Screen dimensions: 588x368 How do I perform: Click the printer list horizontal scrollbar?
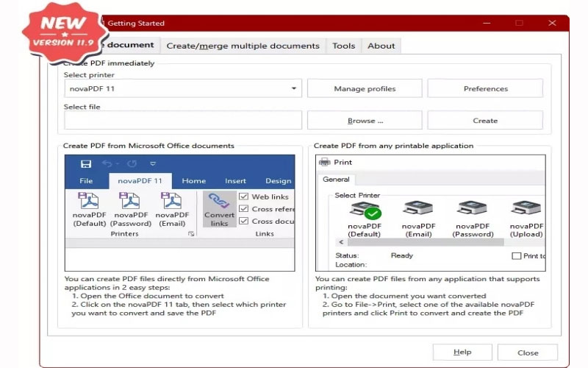coord(426,242)
